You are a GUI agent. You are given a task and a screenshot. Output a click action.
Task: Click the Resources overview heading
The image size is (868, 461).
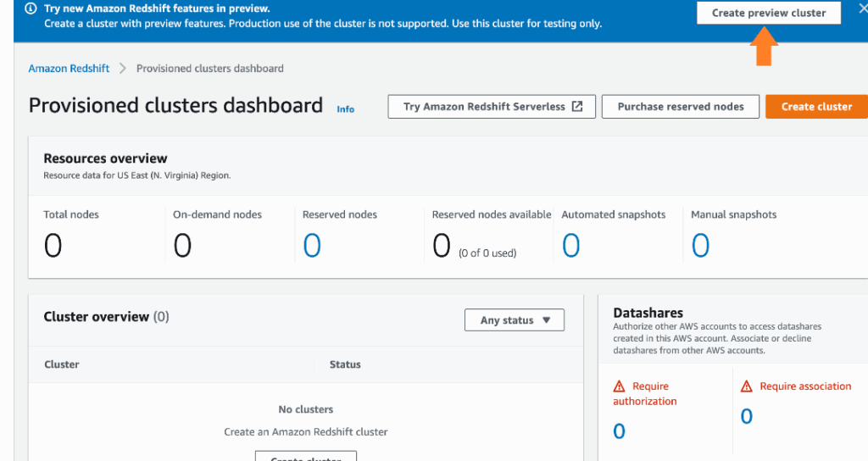coord(105,158)
